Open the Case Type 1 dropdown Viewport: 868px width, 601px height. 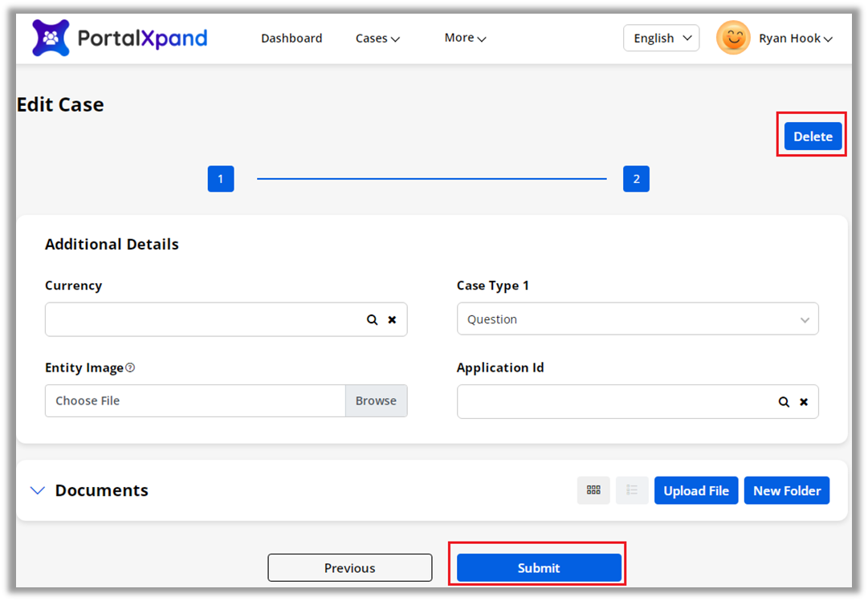tap(638, 319)
